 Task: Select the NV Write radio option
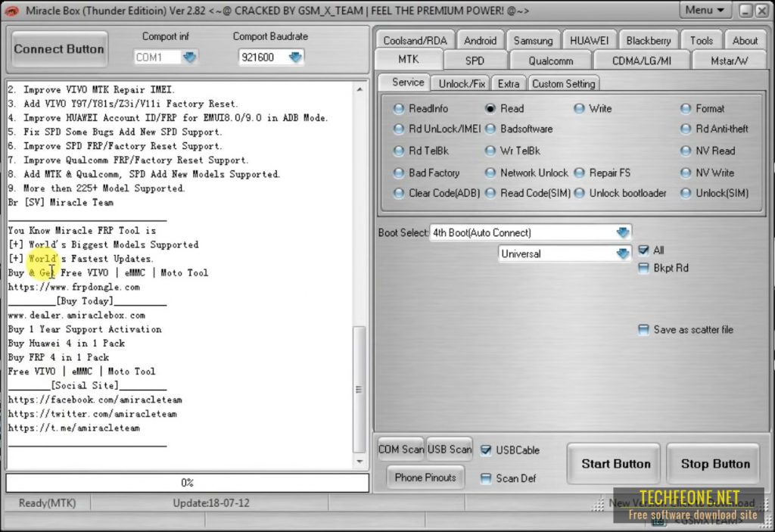[x=686, y=173]
